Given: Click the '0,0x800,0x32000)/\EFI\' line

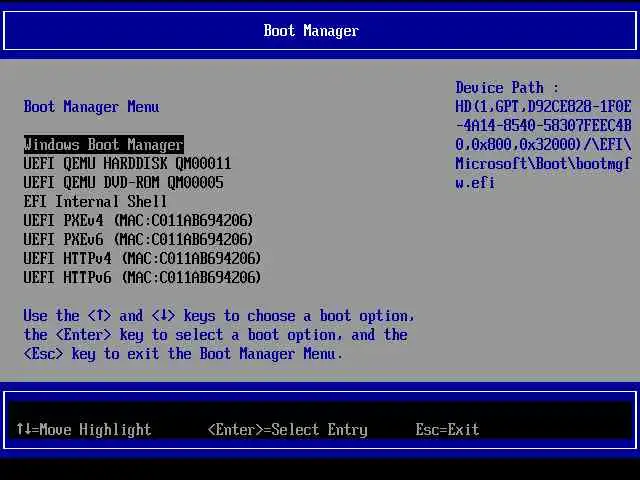Looking at the screenshot, I should coord(543,144).
